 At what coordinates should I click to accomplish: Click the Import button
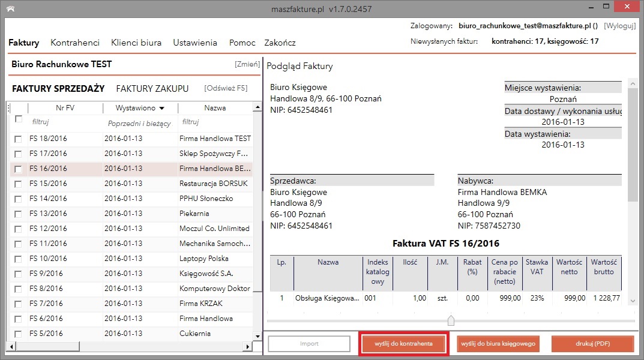pos(309,344)
